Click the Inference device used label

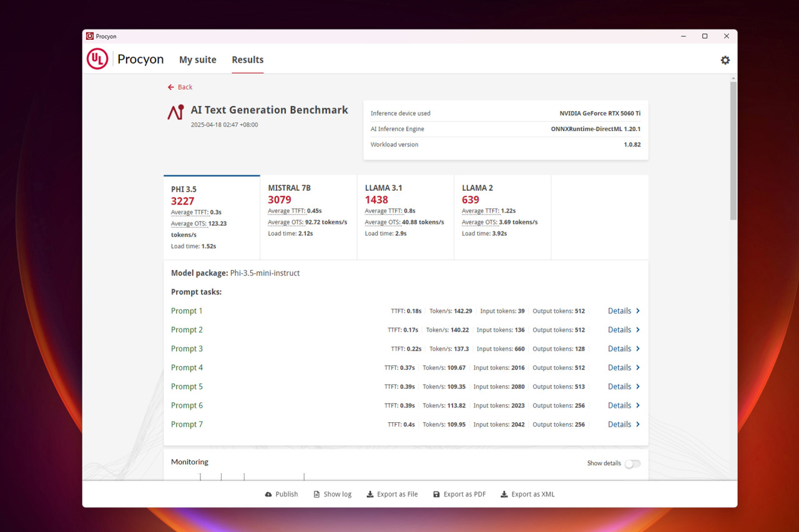coord(401,114)
